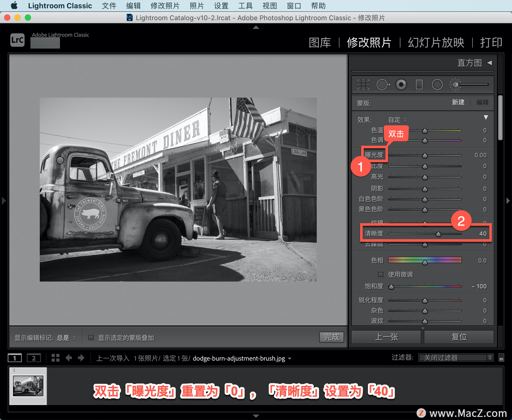The image size is (512, 420).
Task: Collapse the effect sliders triangle
Action: (486, 117)
